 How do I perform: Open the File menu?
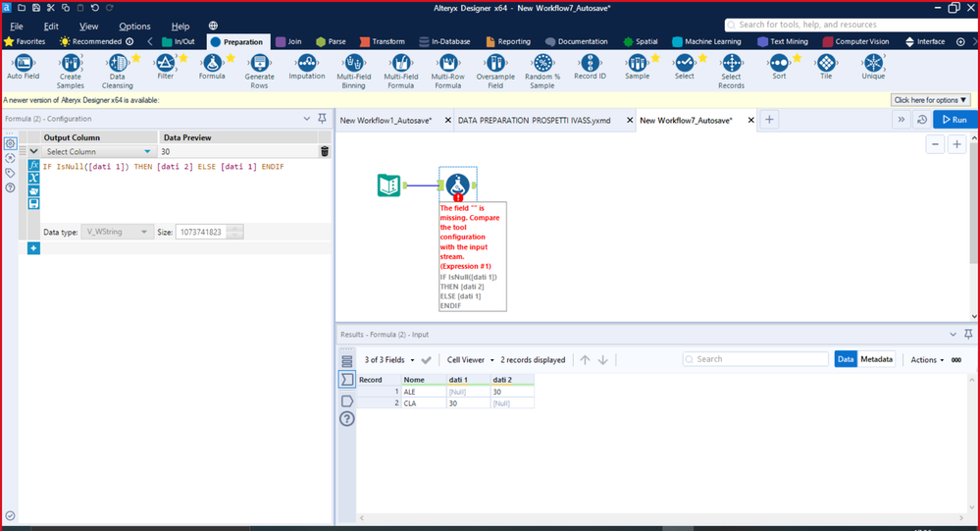tap(17, 27)
